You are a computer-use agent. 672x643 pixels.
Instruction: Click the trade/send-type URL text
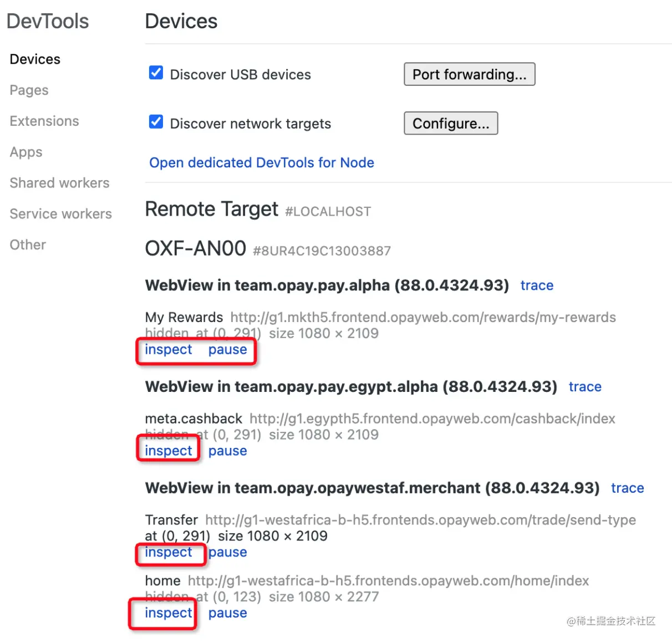point(420,520)
